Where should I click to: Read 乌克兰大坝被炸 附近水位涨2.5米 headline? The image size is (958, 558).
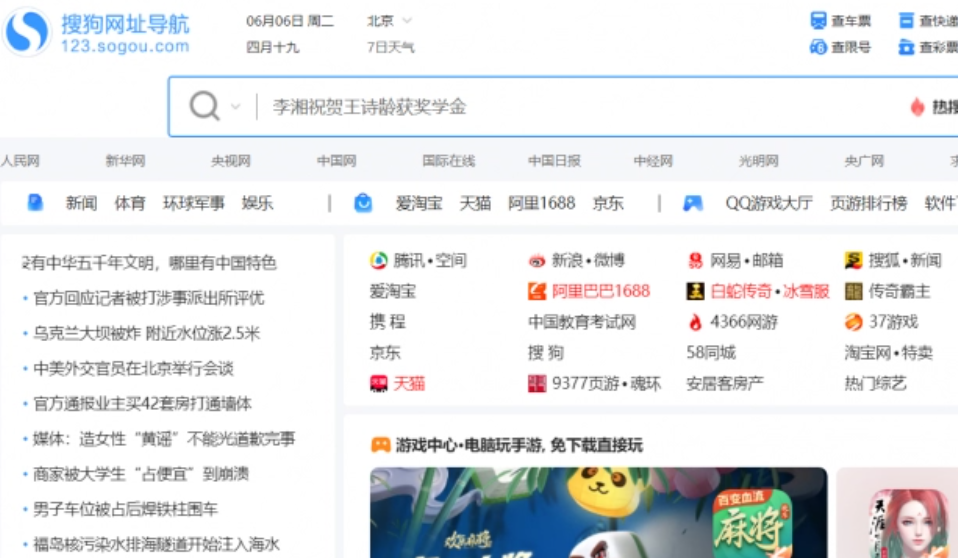point(146,334)
